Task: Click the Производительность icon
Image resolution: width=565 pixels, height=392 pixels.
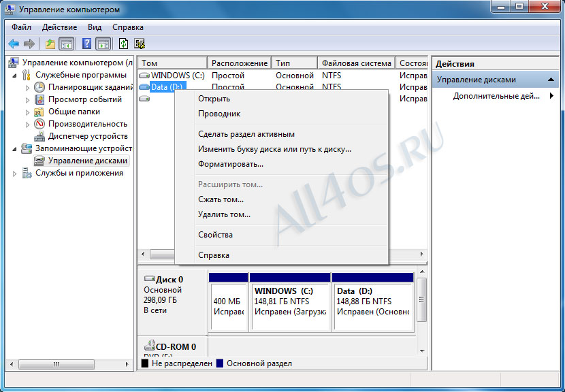Action: coord(39,124)
